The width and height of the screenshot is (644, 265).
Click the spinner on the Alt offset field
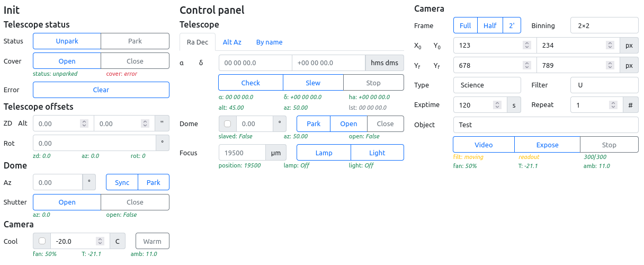[145, 123]
